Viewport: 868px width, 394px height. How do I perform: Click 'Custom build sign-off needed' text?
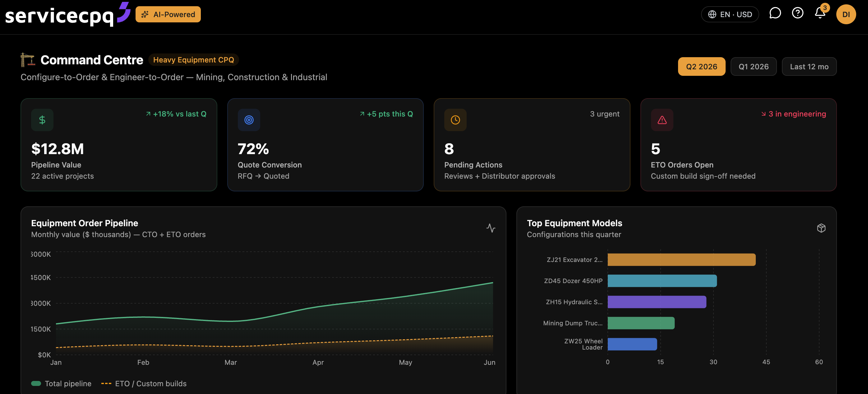click(x=703, y=176)
